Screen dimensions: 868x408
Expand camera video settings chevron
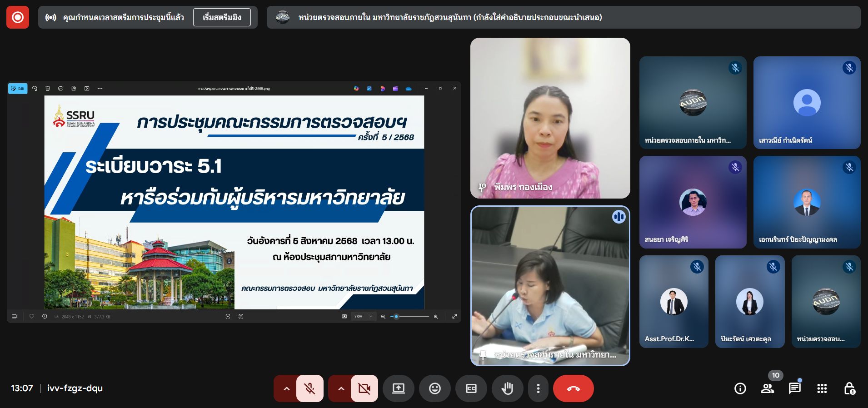coord(341,388)
